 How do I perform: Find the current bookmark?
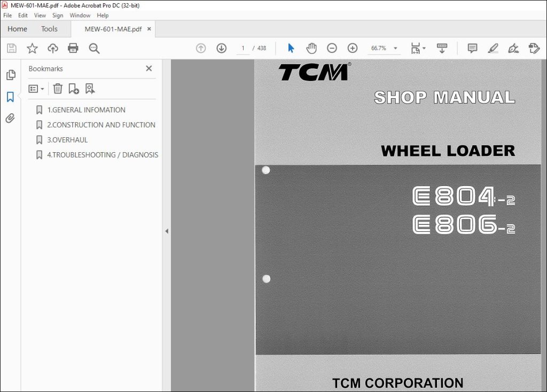click(90, 89)
